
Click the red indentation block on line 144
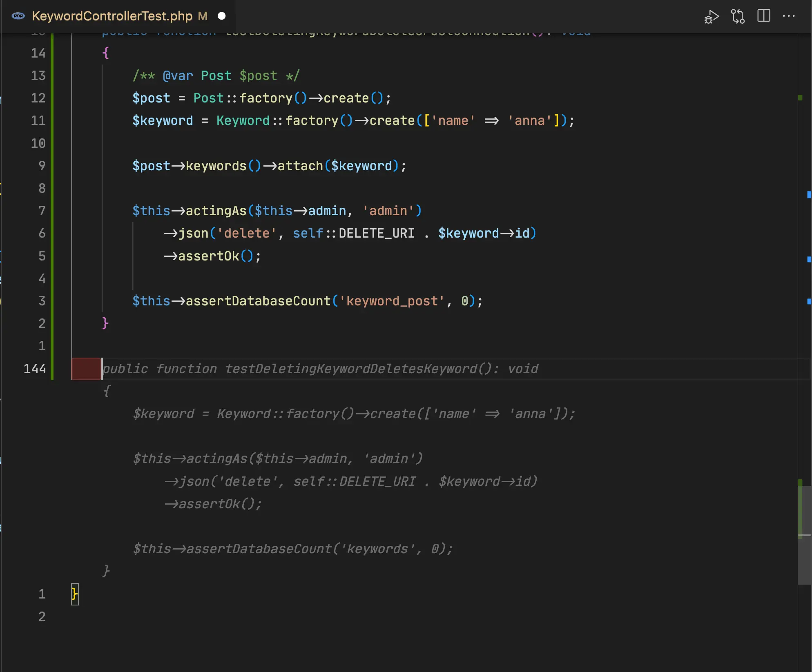click(86, 369)
